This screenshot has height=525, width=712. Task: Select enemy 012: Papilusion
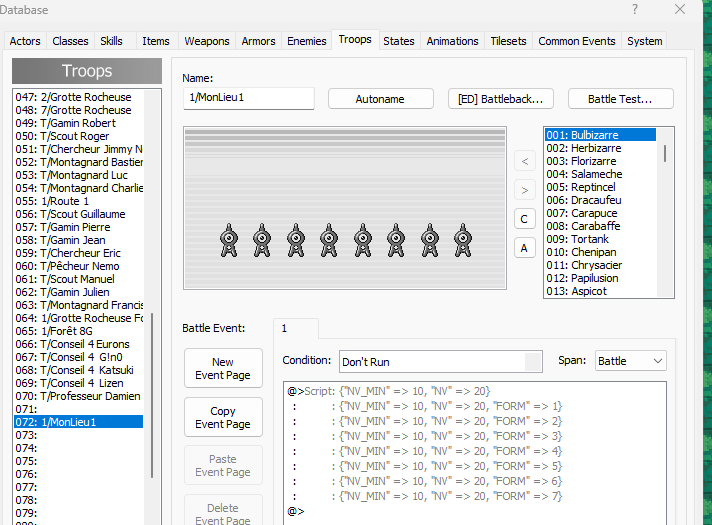coord(600,278)
